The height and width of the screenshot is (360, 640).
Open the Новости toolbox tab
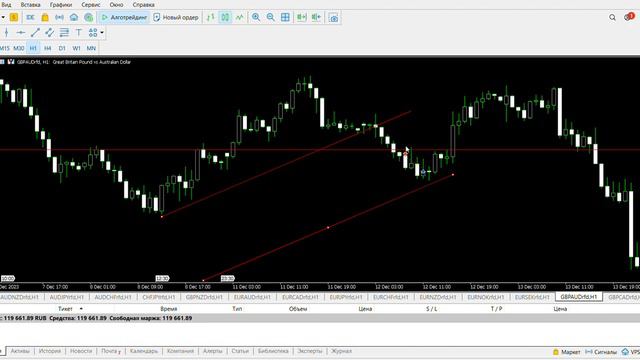(81, 351)
